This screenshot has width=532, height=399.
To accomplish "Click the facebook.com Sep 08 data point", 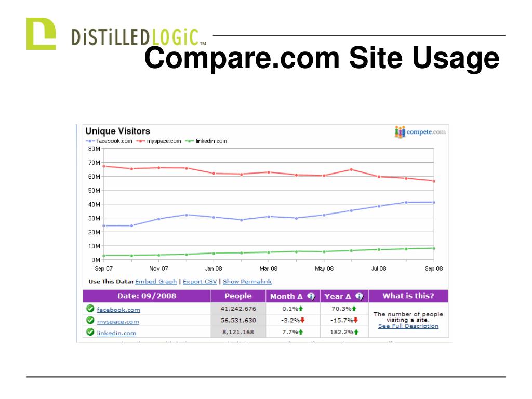I will (434, 202).
